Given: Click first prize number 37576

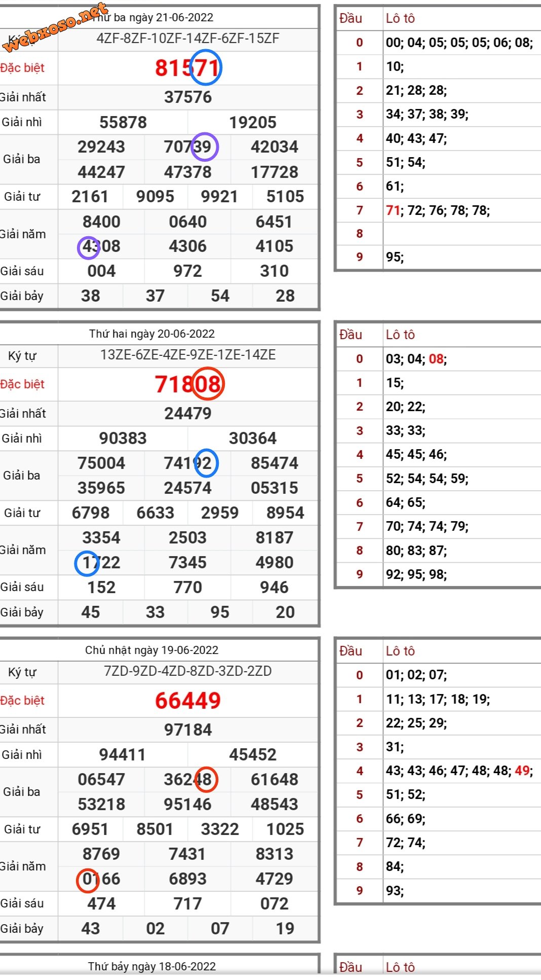Looking at the screenshot, I should (188, 97).
